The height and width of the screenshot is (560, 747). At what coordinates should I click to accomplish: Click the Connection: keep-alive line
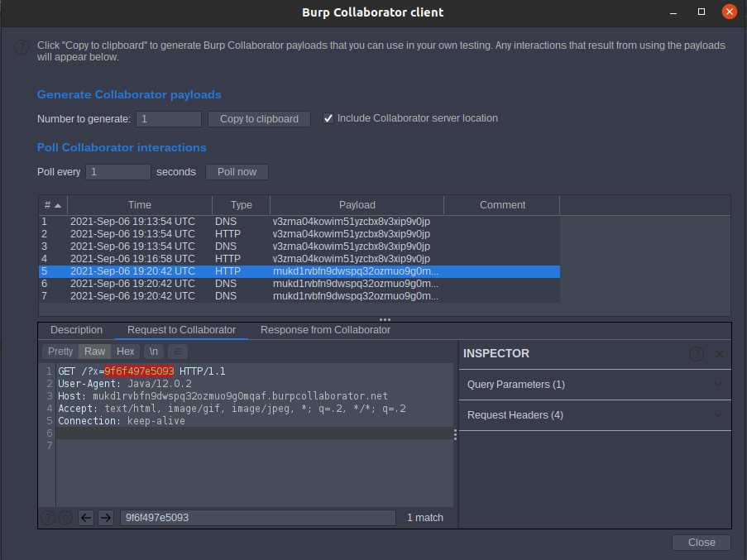pyautogui.click(x=122, y=421)
